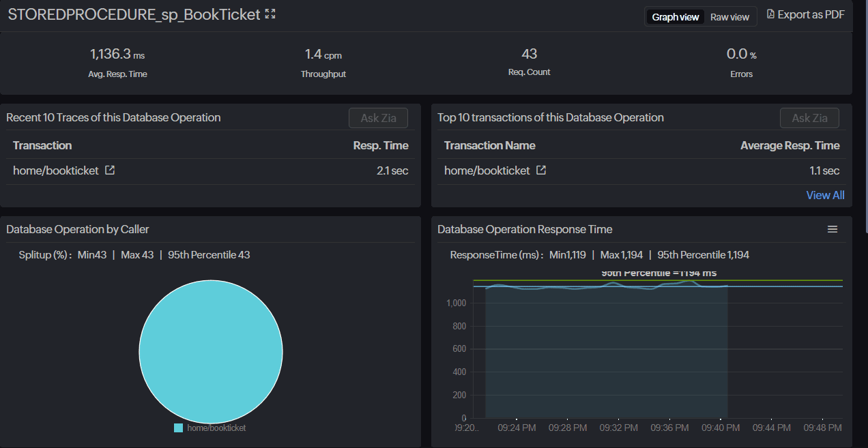
Task: Toggle home/bookticket legend color box
Action: pos(179,428)
